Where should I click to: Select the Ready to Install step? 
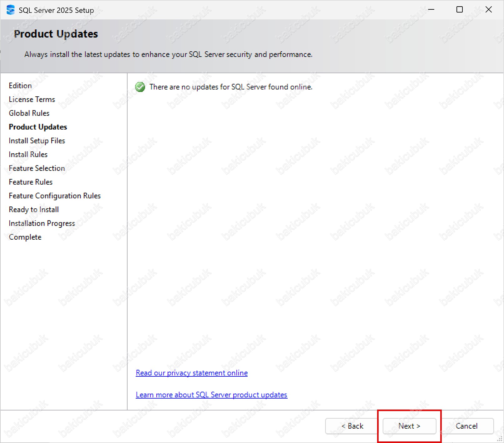(x=34, y=210)
